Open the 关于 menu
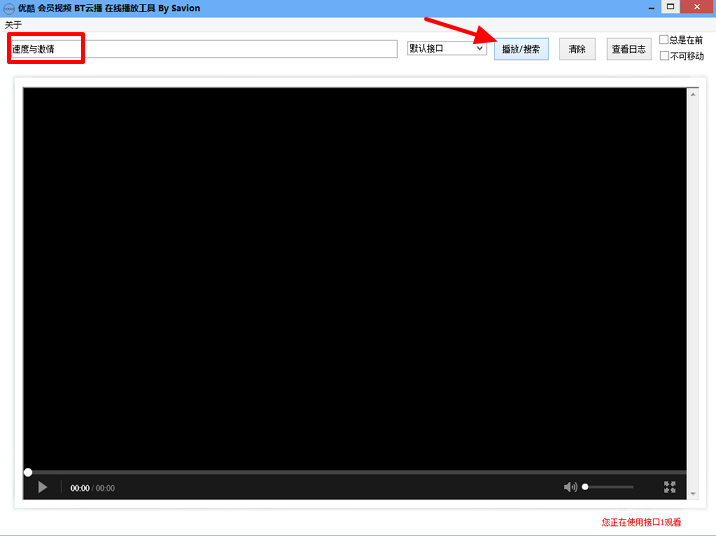 pos(13,25)
